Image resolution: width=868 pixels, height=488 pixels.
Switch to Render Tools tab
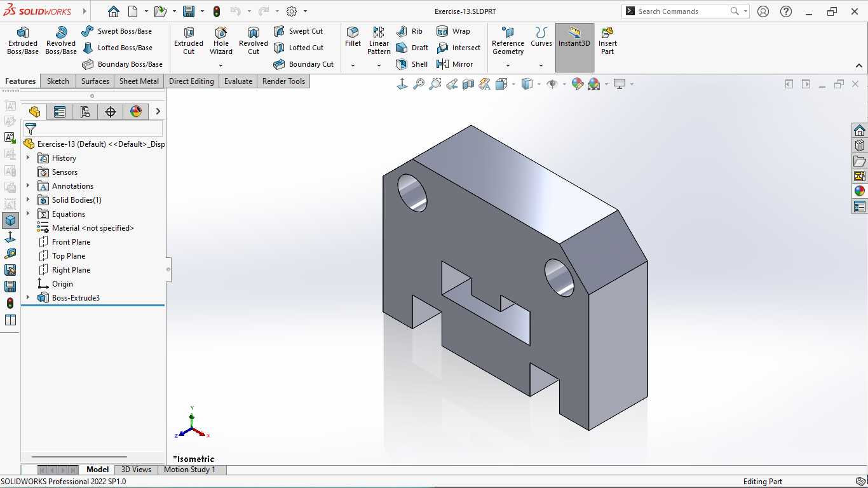pyautogui.click(x=284, y=81)
